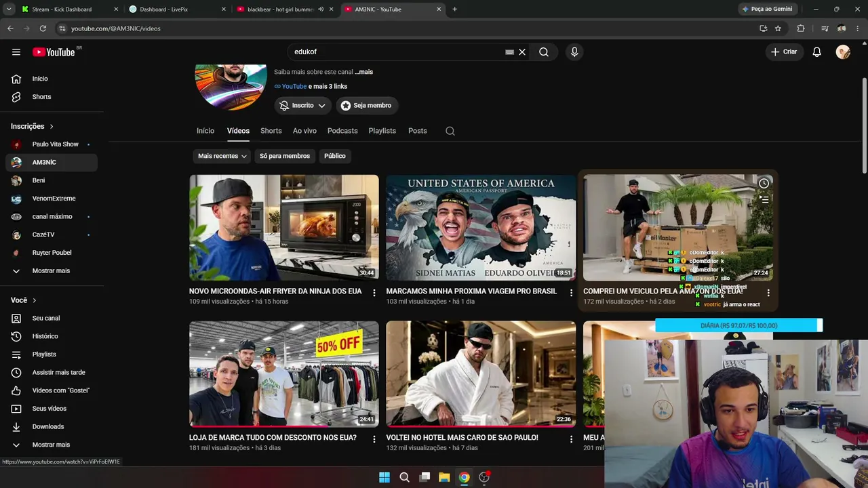
Task: Click the search magnifier button
Action: tap(544, 52)
